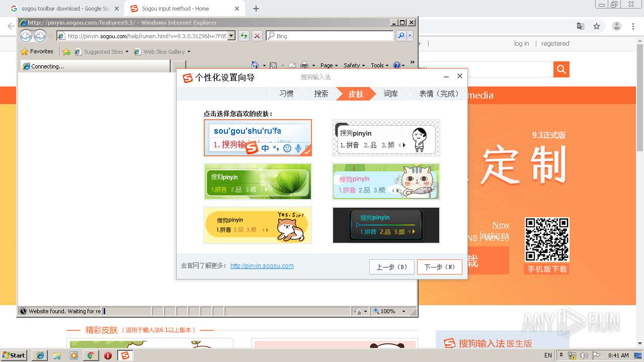This screenshot has width=644, height=362.
Task: Click the Internet Explorer back arrow
Action: (26, 36)
